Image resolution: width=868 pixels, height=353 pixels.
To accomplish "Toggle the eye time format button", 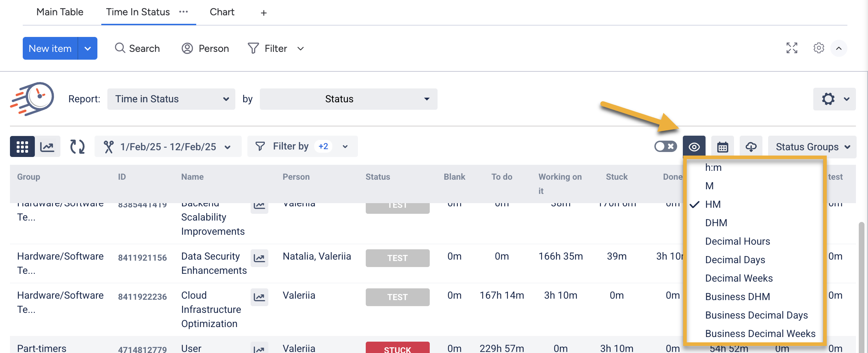I will pyautogui.click(x=694, y=147).
